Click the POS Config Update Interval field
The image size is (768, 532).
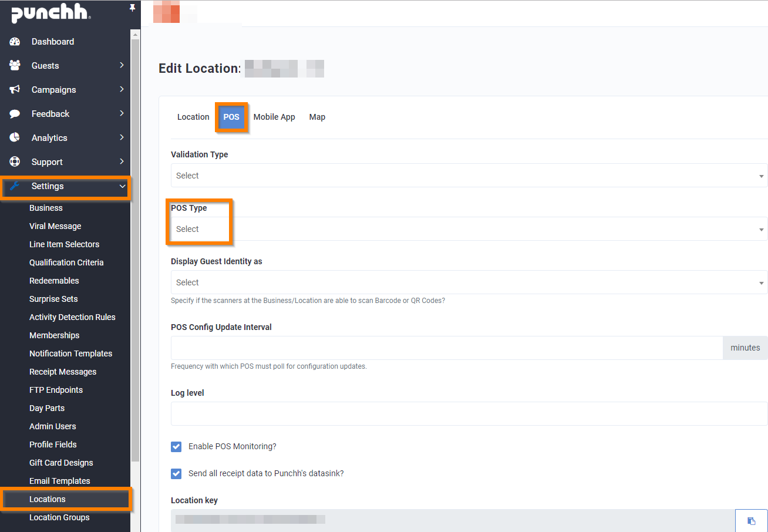coord(446,348)
